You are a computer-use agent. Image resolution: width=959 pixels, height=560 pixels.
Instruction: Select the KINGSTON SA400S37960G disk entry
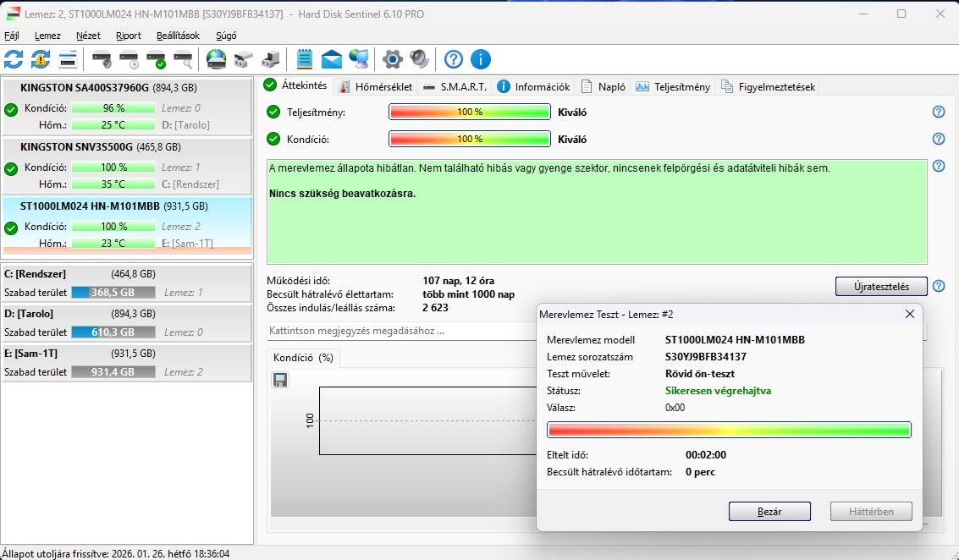point(127,107)
